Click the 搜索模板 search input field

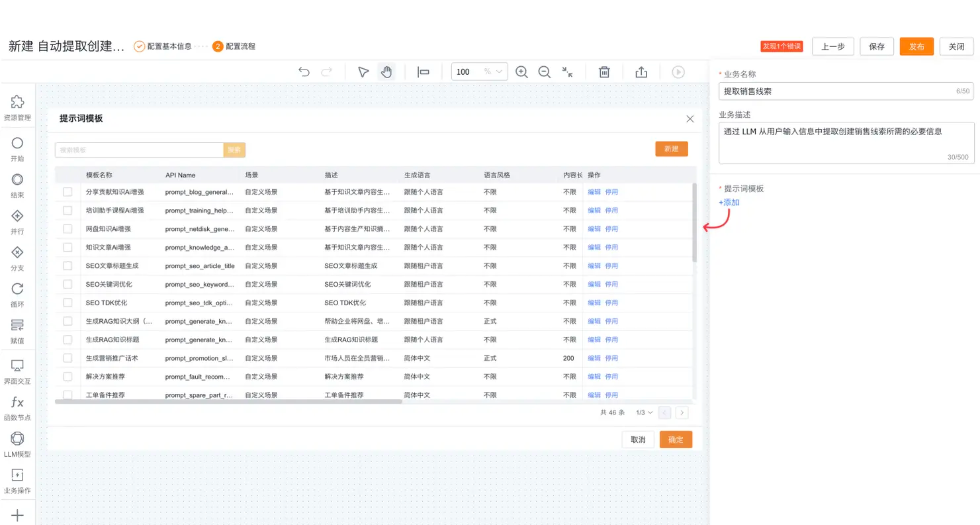click(139, 150)
